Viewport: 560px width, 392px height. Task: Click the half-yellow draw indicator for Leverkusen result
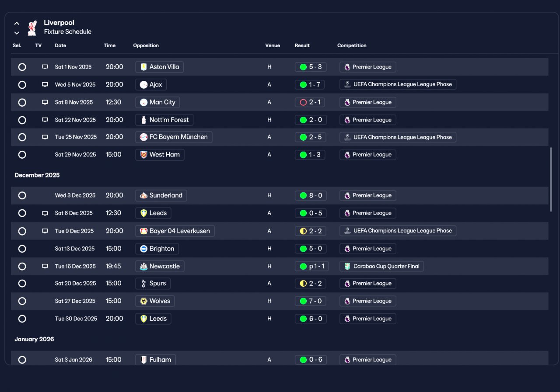coord(303,231)
